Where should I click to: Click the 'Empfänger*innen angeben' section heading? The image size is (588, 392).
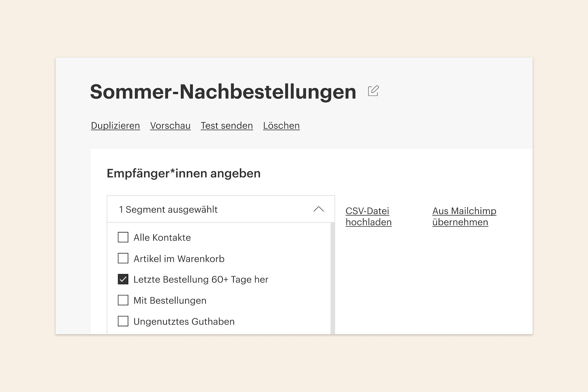[183, 173]
